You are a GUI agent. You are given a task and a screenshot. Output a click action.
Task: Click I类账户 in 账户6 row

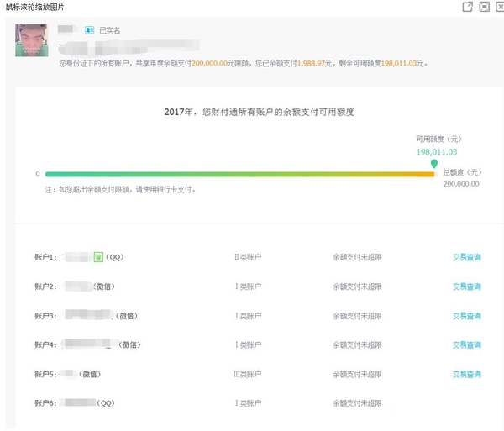click(249, 403)
